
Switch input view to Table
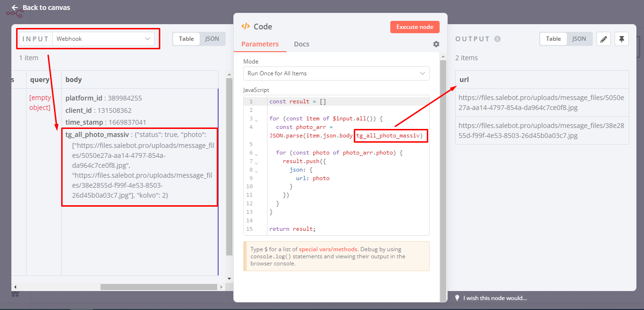pos(186,39)
